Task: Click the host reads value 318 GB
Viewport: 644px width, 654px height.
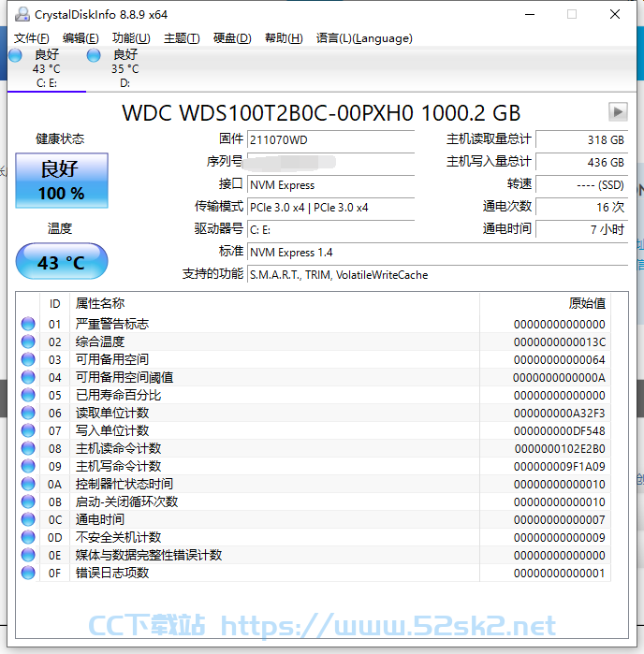Action: [x=582, y=139]
